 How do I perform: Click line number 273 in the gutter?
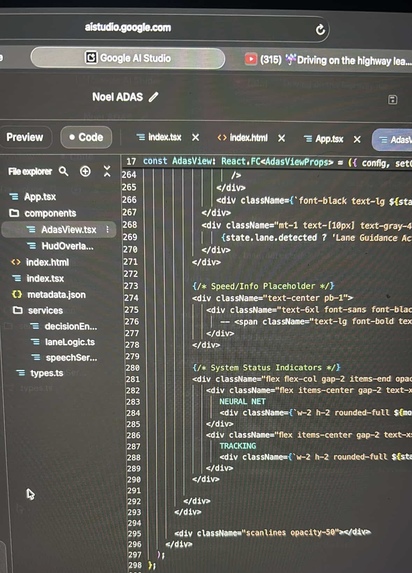coord(131,286)
